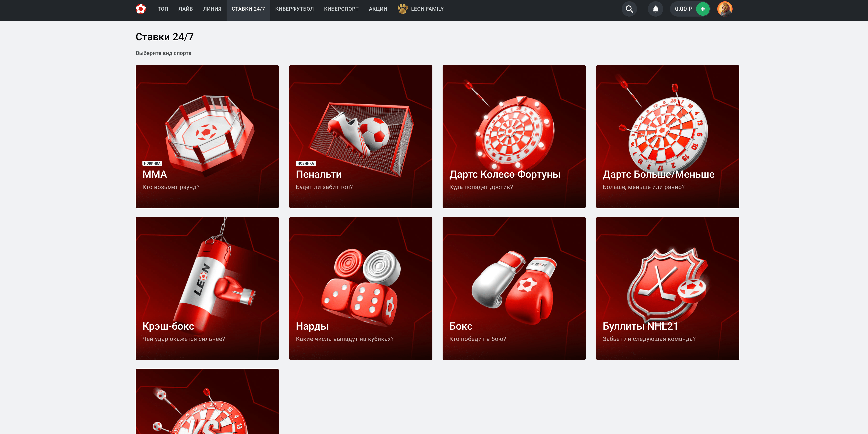
Task: Open the ЛИНИЯ menu item
Action: point(212,9)
